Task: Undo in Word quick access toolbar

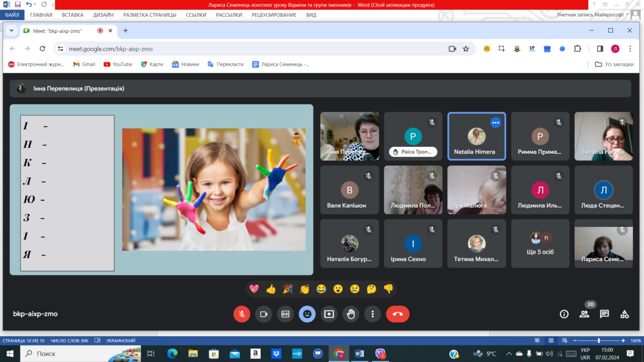Action: pyautogui.click(x=29, y=5)
